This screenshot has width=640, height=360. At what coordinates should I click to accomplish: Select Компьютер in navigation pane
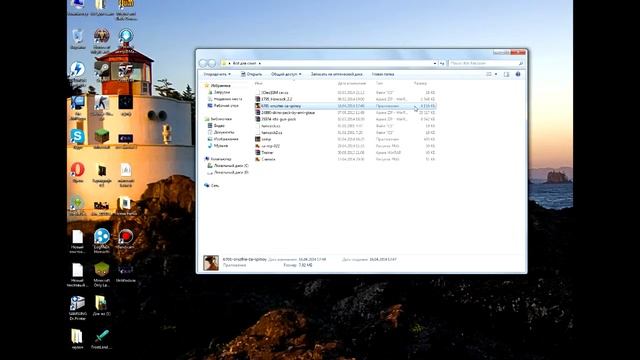(x=221, y=159)
